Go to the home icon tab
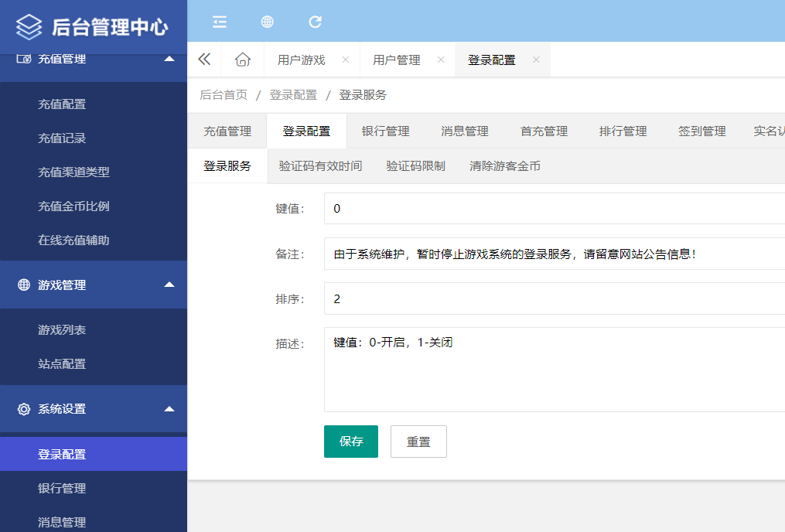 click(243, 60)
